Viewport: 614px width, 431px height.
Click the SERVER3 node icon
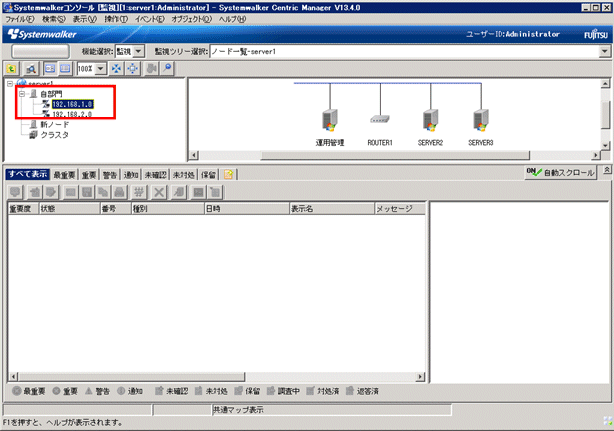(481, 122)
